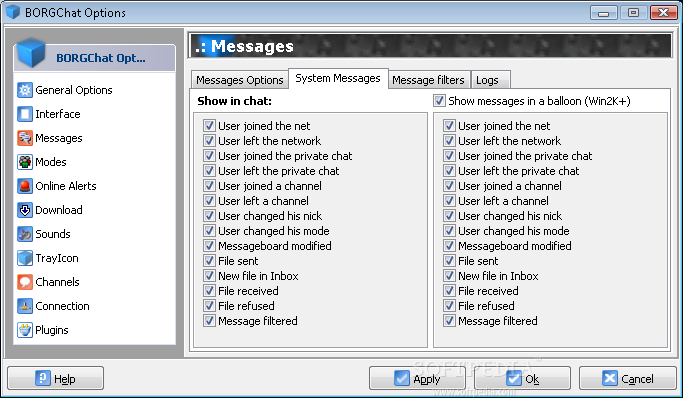683x398 pixels.
Task: Select the Connection sidebar icon
Action: [25, 306]
